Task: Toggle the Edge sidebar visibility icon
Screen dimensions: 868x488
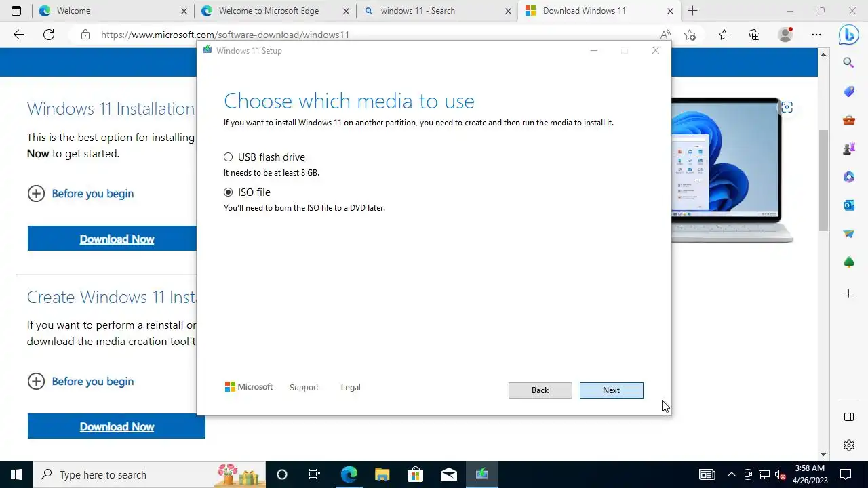Action: 848,417
